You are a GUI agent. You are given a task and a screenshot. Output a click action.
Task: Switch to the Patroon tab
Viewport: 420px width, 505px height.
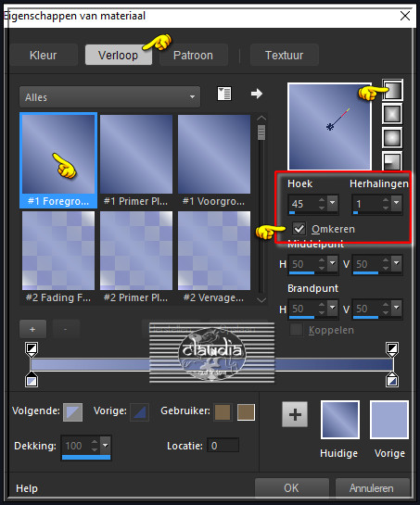pos(193,55)
